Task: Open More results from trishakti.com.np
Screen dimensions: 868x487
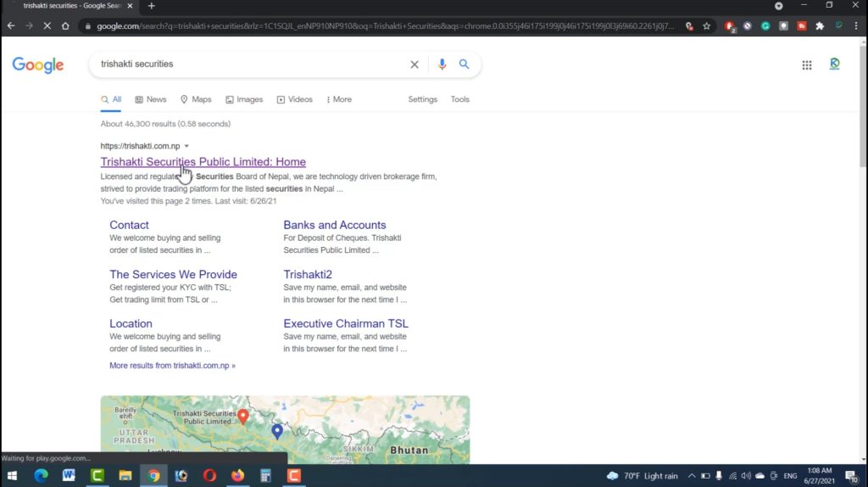Action: pos(172,366)
